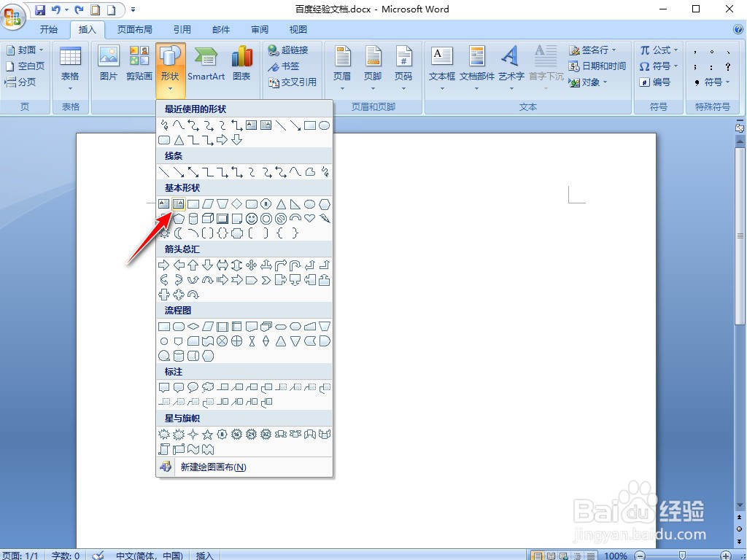Open Word help
Viewport: 747px width, 560px height.
tap(738, 29)
